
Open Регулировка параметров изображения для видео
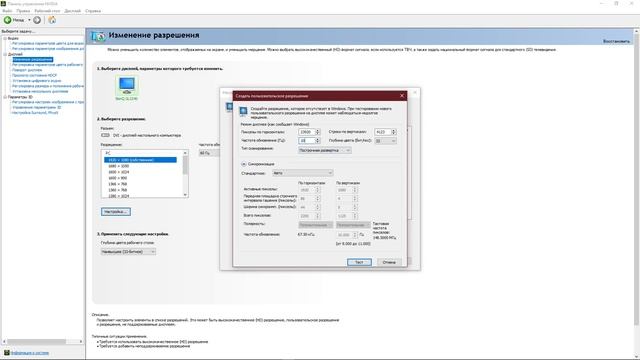pyautogui.click(x=48, y=49)
